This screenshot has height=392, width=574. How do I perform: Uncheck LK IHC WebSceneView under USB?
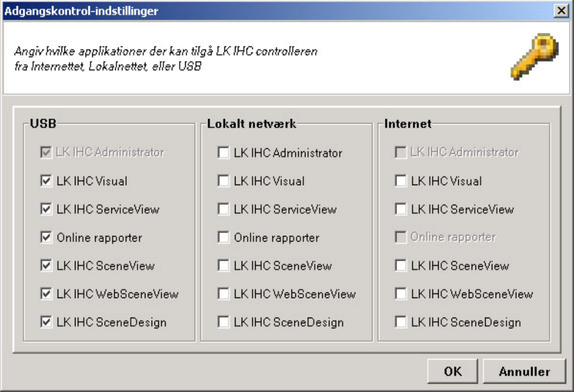pos(46,294)
